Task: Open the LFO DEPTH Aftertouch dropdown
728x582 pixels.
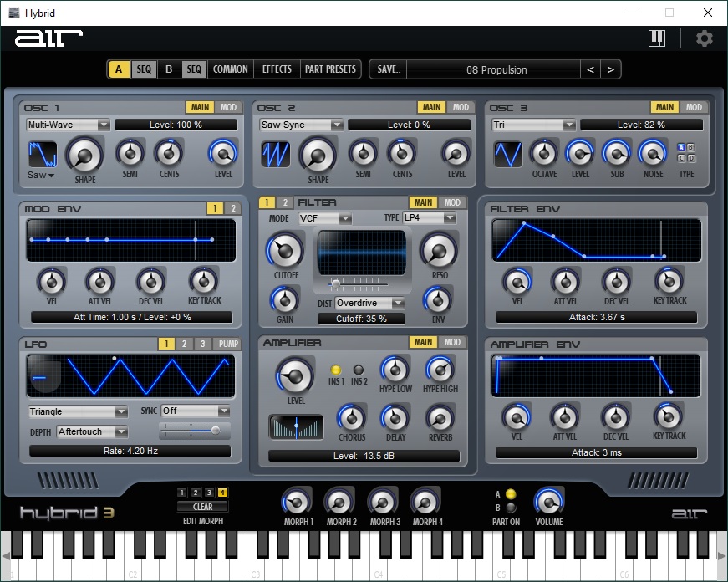Action: pos(93,432)
